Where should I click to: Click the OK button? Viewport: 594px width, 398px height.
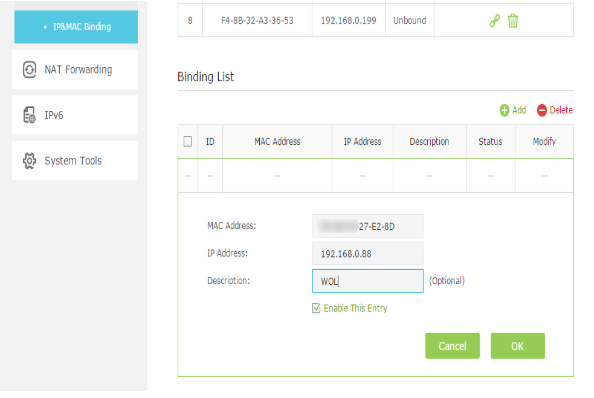click(x=517, y=346)
